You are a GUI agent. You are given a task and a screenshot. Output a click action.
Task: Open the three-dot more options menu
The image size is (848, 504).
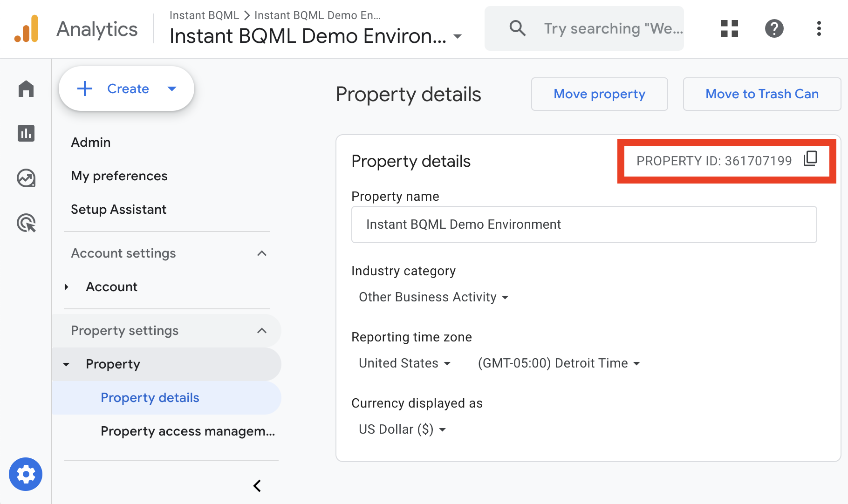pos(819,28)
